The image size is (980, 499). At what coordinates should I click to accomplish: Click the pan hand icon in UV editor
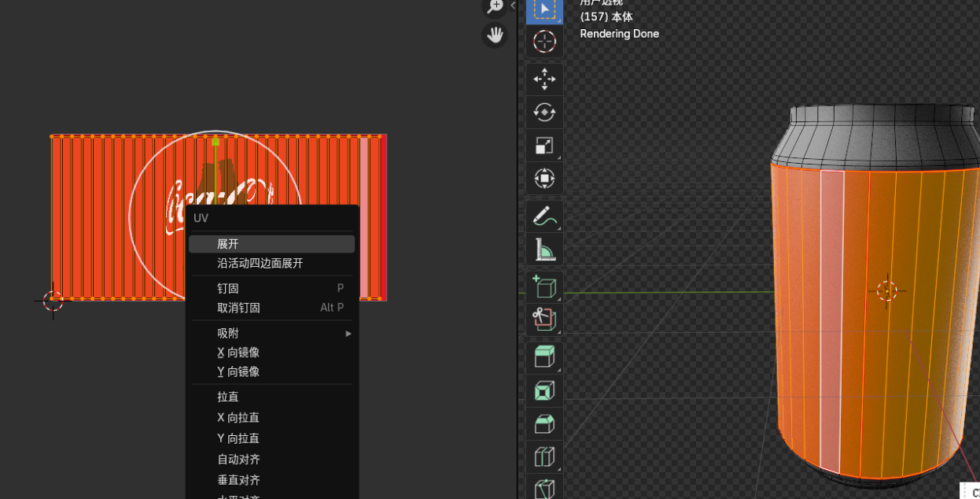[x=495, y=35]
